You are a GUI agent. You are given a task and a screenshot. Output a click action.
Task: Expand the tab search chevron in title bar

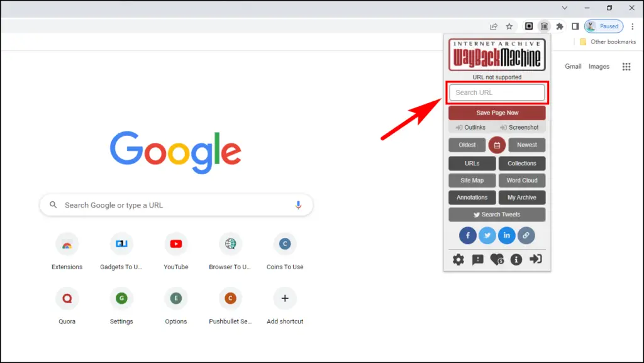coord(565,8)
